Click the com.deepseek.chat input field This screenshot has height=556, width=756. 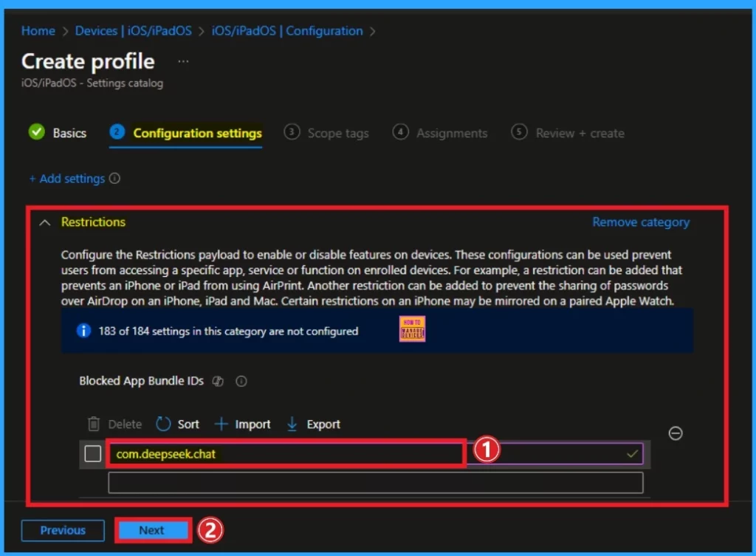click(x=376, y=454)
